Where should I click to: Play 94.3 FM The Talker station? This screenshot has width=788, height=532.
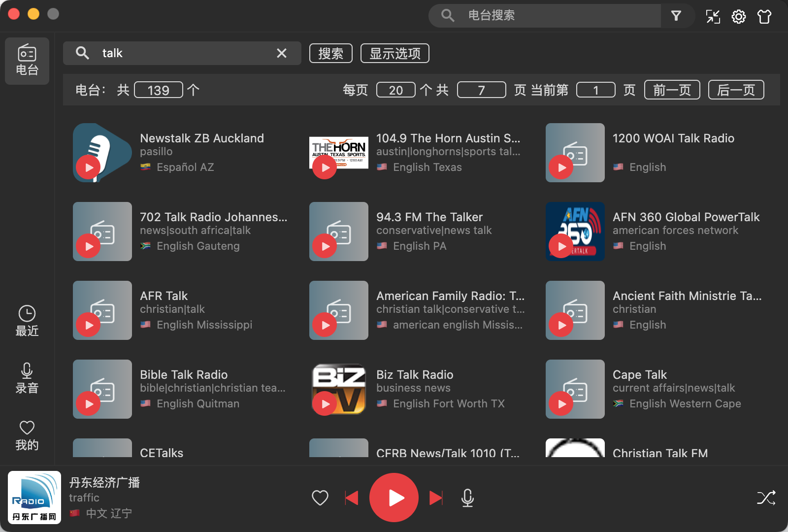click(325, 246)
